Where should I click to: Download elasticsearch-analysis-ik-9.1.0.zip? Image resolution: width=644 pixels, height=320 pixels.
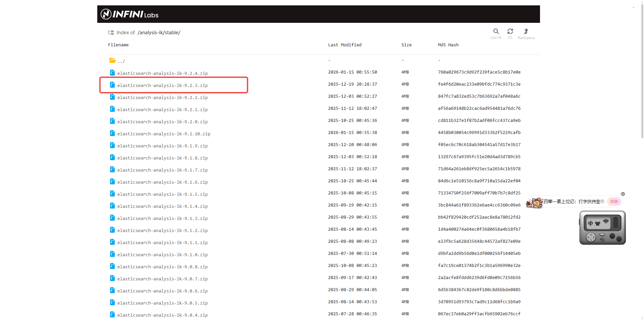[x=162, y=255]
